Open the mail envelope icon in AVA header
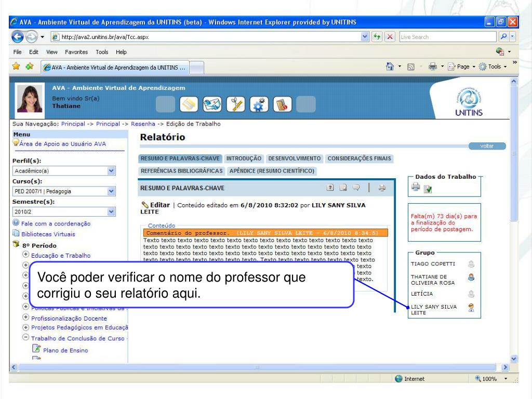Image resolution: width=532 pixels, height=399 pixels. (x=212, y=104)
